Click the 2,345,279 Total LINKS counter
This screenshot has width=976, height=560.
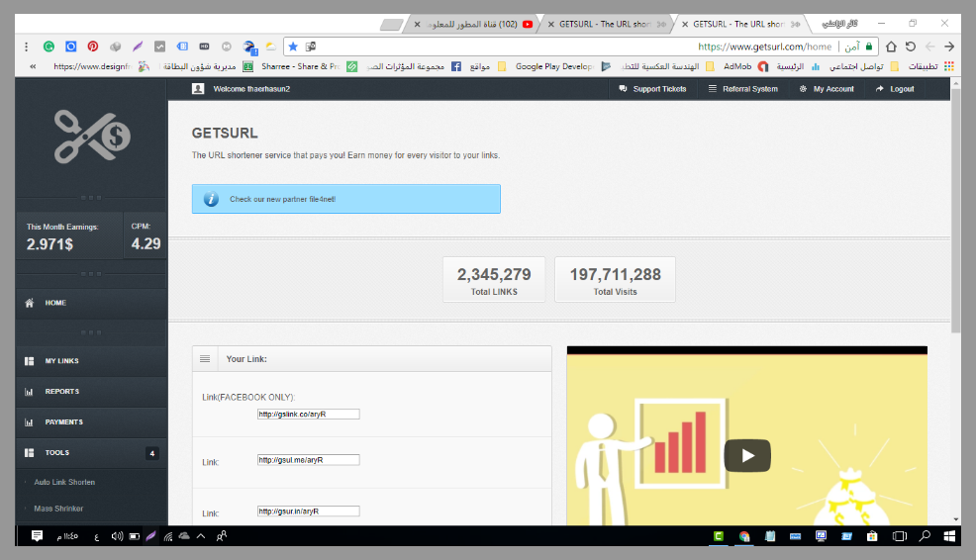click(494, 279)
